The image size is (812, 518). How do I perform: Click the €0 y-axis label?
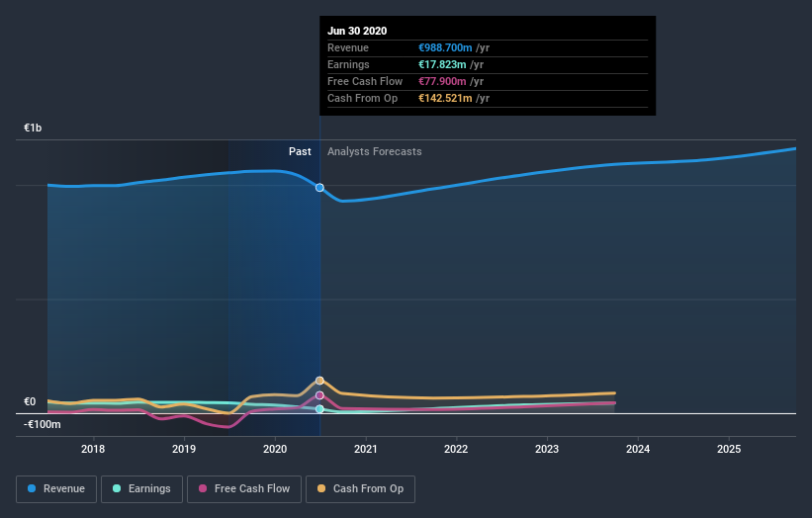pyautogui.click(x=30, y=402)
